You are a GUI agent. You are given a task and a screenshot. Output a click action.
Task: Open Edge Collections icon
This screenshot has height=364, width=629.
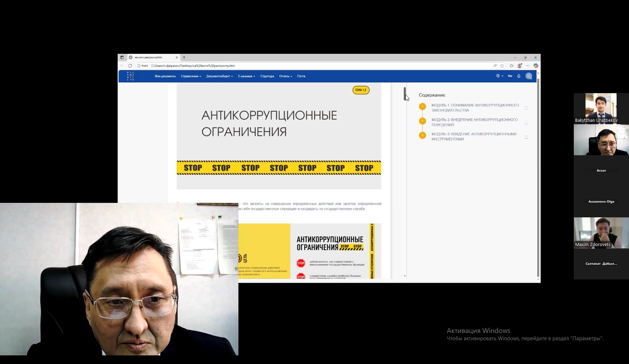click(x=512, y=66)
